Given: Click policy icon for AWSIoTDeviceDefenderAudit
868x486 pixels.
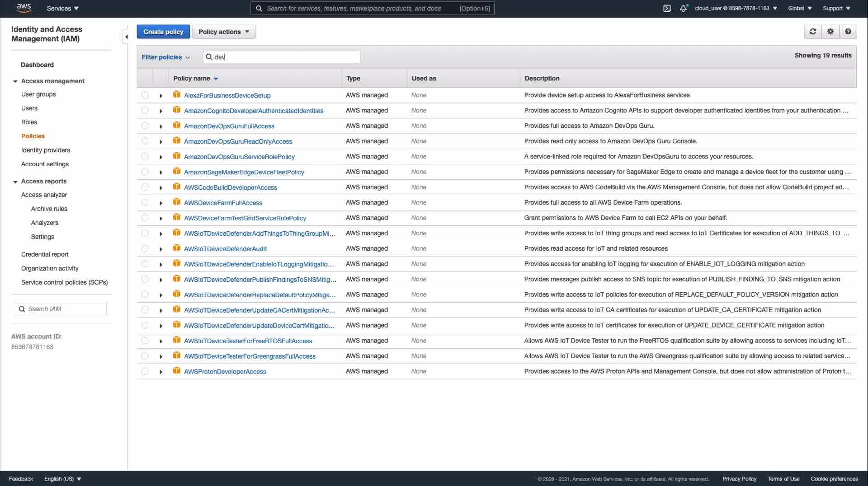Looking at the screenshot, I should tap(177, 248).
